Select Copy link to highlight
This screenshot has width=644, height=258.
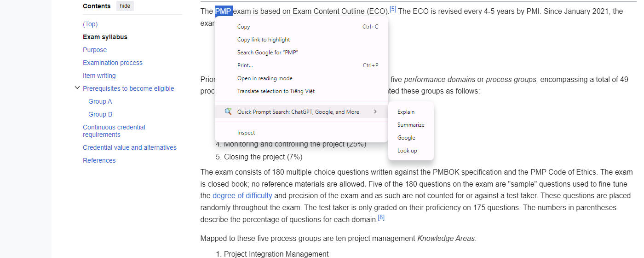pyautogui.click(x=302, y=40)
